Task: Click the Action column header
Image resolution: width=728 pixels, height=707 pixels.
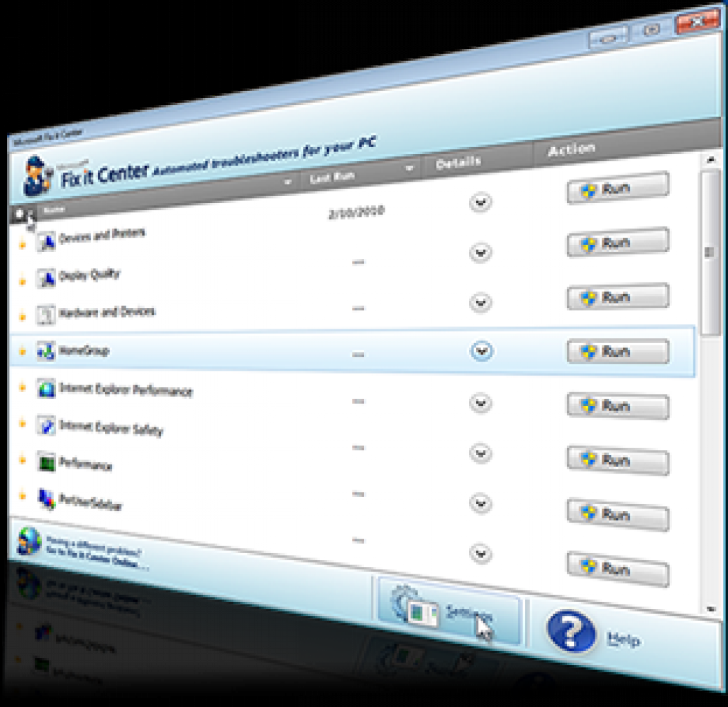Action: click(x=571, y=149)
